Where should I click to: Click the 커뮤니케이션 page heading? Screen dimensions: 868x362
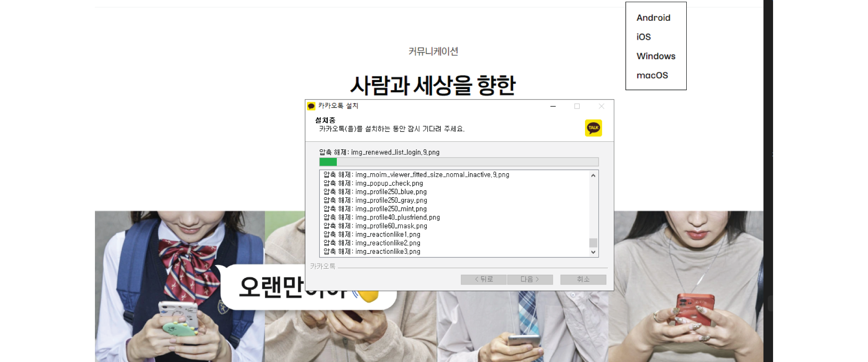(x=433, y=51)
